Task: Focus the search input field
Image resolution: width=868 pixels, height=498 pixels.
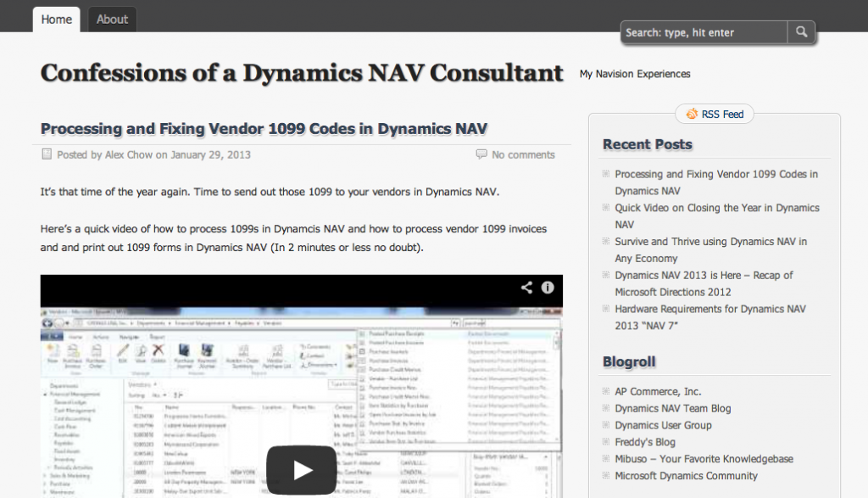Action: [704, 32]
